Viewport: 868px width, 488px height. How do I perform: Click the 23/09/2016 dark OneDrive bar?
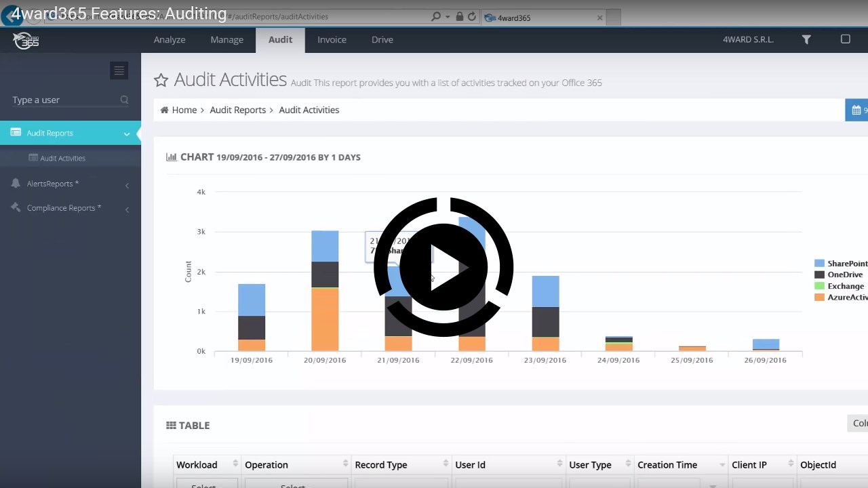tap(545, 321)
